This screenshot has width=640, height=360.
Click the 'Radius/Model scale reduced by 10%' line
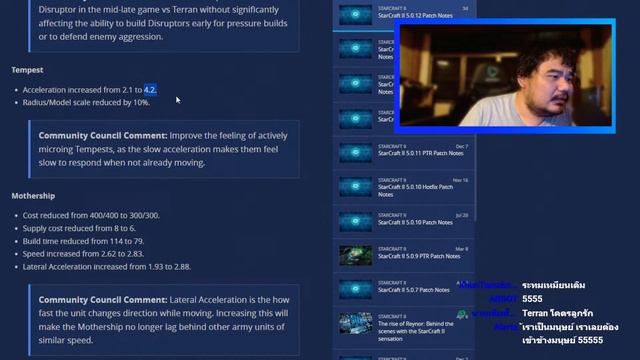[x=86, y=102]
